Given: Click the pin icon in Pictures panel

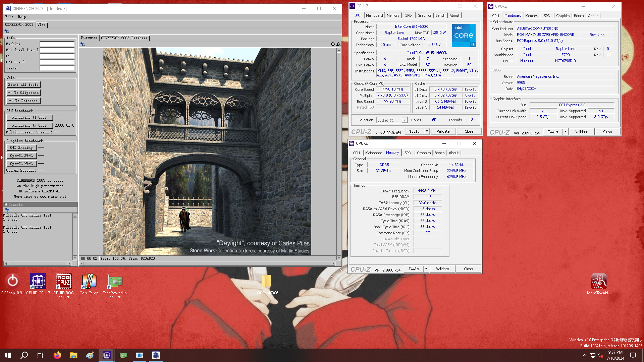Looking at the screenshot, I should (x=83, y=44).
